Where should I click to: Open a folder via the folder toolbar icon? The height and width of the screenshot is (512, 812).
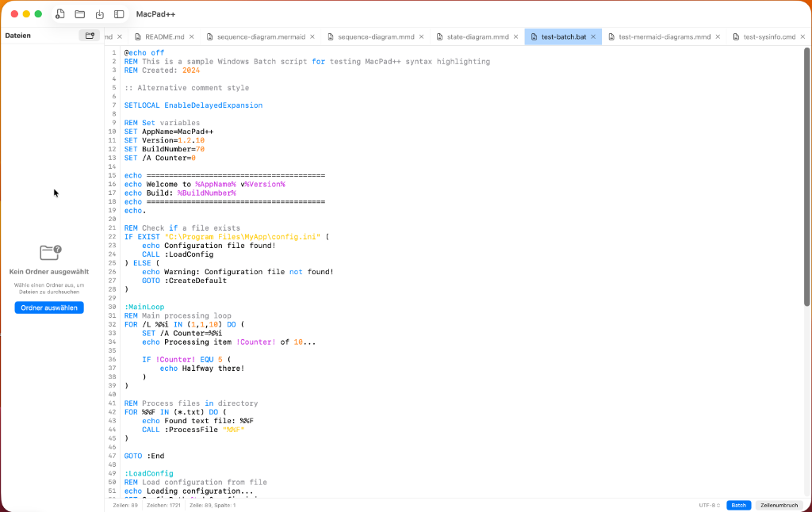coord(79,13)
